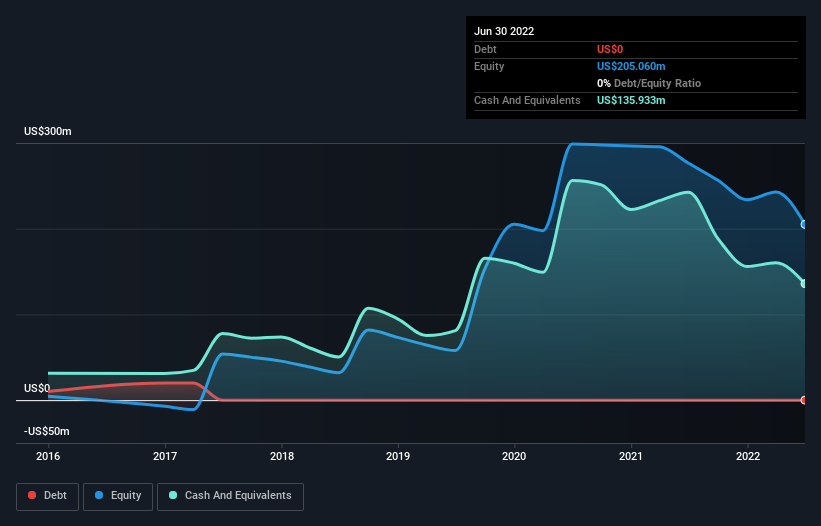Image resolution: width=821 pixels, height=526 pixels.
Task: Click the -US$50m y-axis label
Action: coord(47,431)
